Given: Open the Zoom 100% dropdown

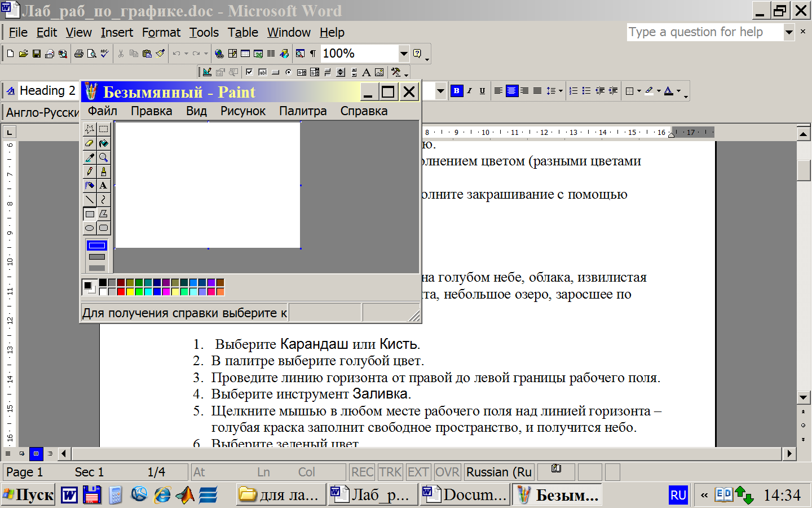Looking at the screenshot, I should 404,54.
